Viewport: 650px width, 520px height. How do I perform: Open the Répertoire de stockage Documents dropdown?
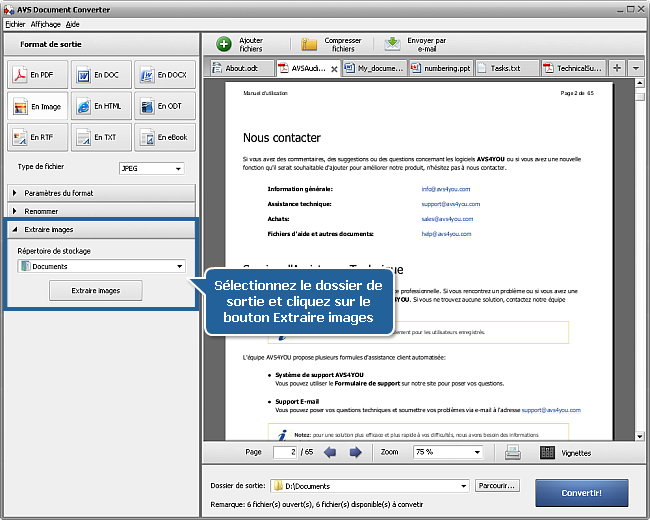tap(101, 266)
